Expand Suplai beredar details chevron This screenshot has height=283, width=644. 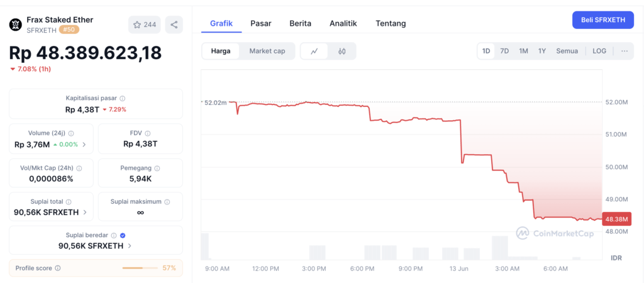[130, 246]
